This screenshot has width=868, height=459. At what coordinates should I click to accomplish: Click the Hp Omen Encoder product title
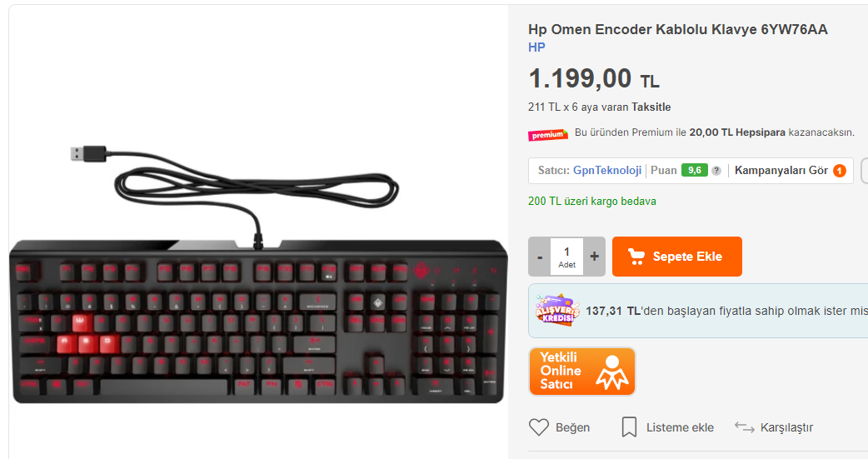677,29
